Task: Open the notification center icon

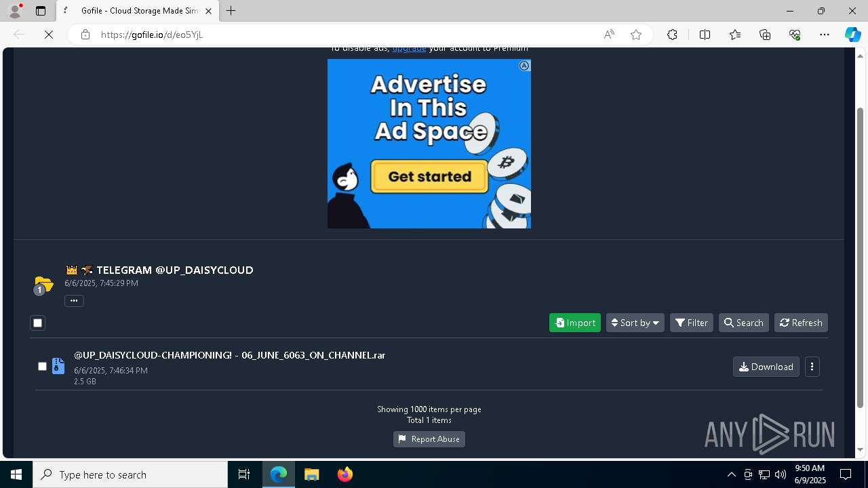Action: (x=846, y=474)
